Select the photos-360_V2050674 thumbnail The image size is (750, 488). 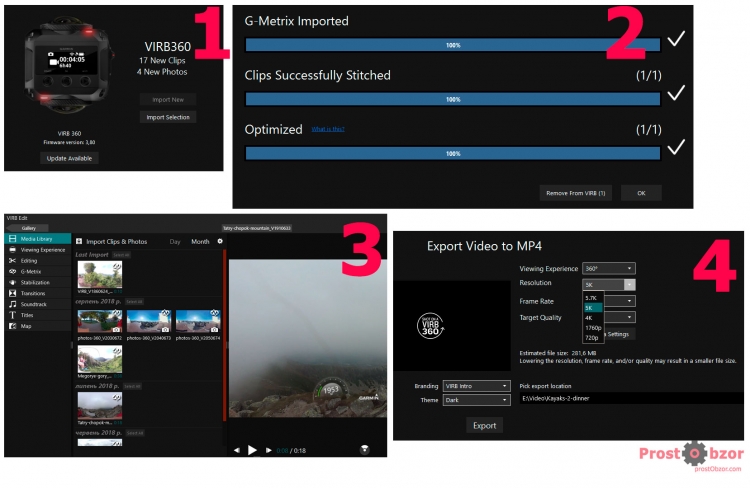point(198,322)
